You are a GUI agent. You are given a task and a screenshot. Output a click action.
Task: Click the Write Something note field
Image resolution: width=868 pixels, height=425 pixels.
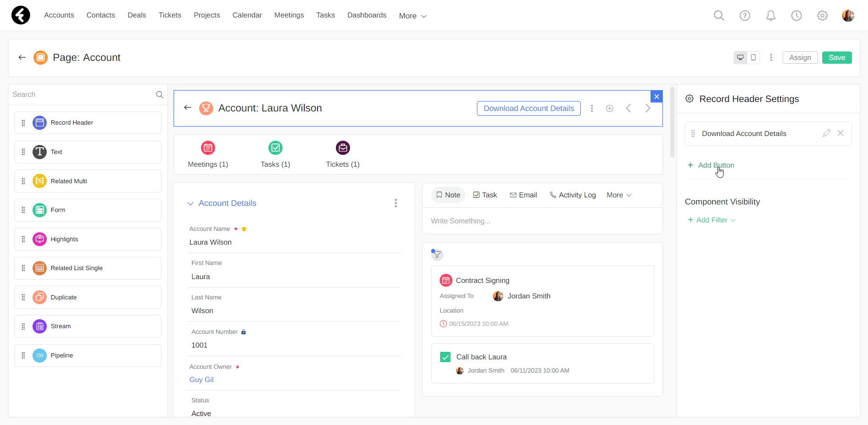tap(542, 221)
